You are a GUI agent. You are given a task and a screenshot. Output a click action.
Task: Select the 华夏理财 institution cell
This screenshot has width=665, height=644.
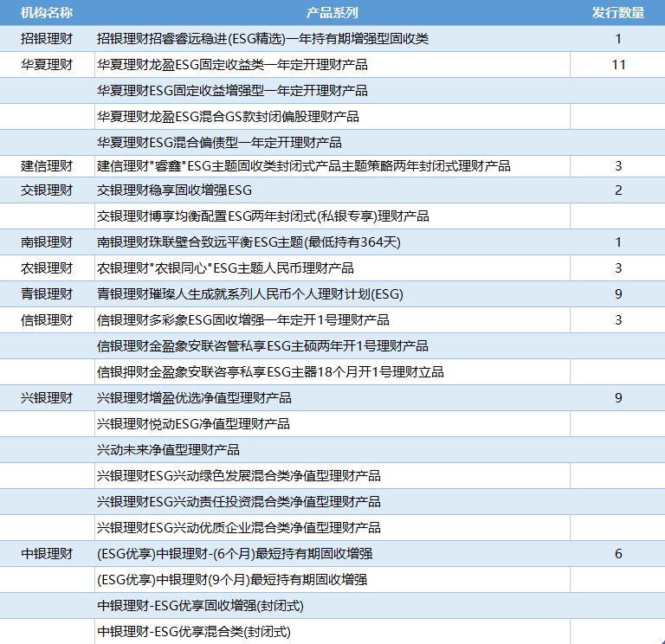pos(47,64)
